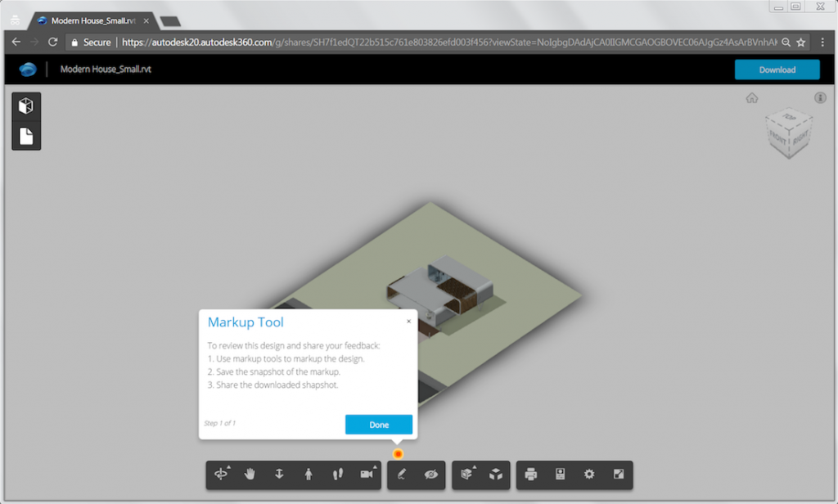Open the Section analysis tool
Screen dimensions: 838x504
(466, 474)
